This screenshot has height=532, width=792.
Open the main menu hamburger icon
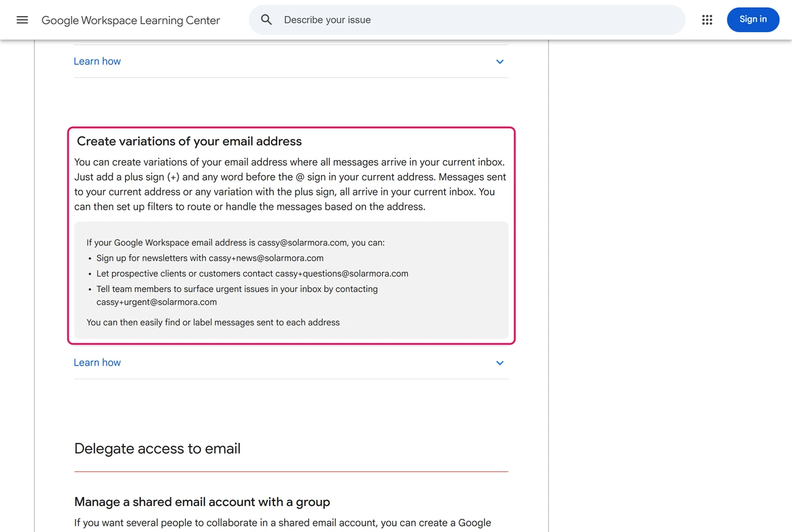pyautogui.click(x=22, y=20)
